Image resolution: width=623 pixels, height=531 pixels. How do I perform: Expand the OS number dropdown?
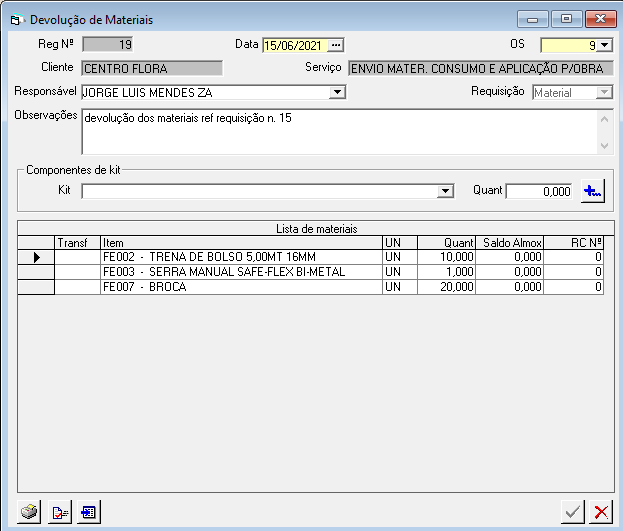[x=604, y=45]
